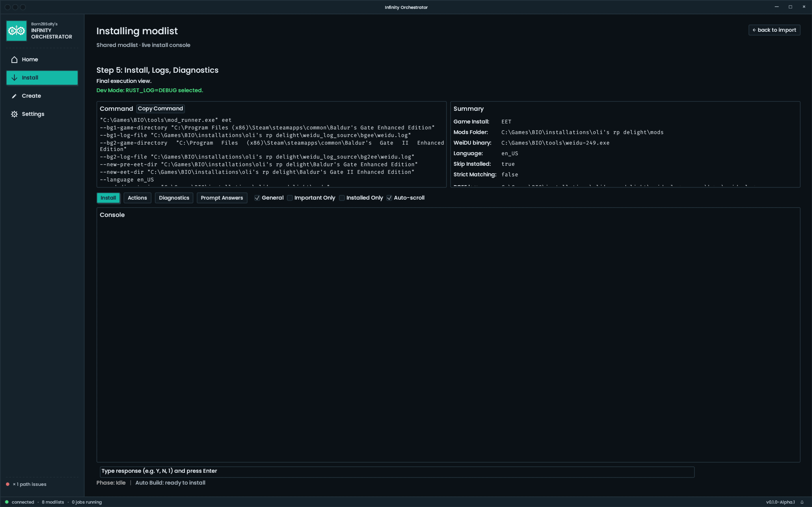Click the Create pencil icon
The image size is (812, 507).
click(x=14, y=96)
